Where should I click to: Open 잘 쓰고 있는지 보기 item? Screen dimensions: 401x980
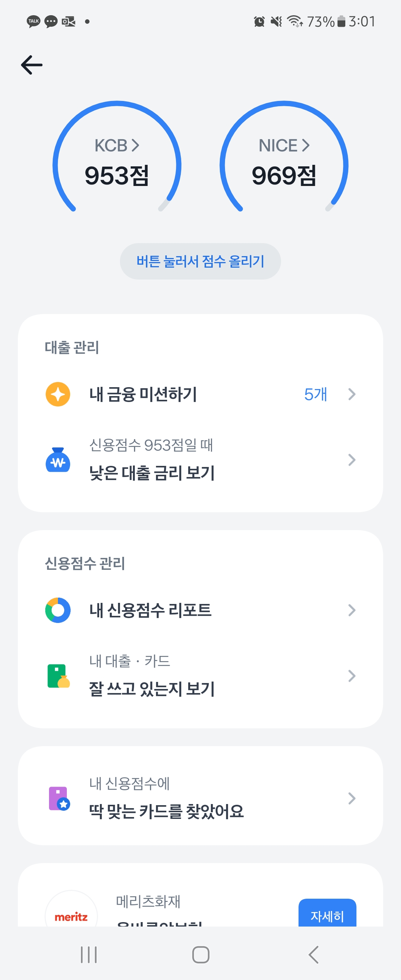tap(152, 689)
